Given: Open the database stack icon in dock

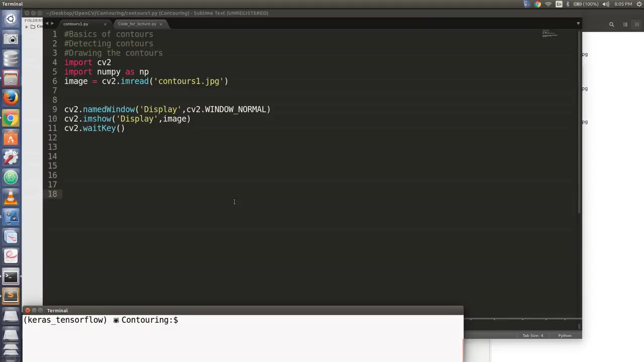Looking at the screenshot, I should click(11, 58).
